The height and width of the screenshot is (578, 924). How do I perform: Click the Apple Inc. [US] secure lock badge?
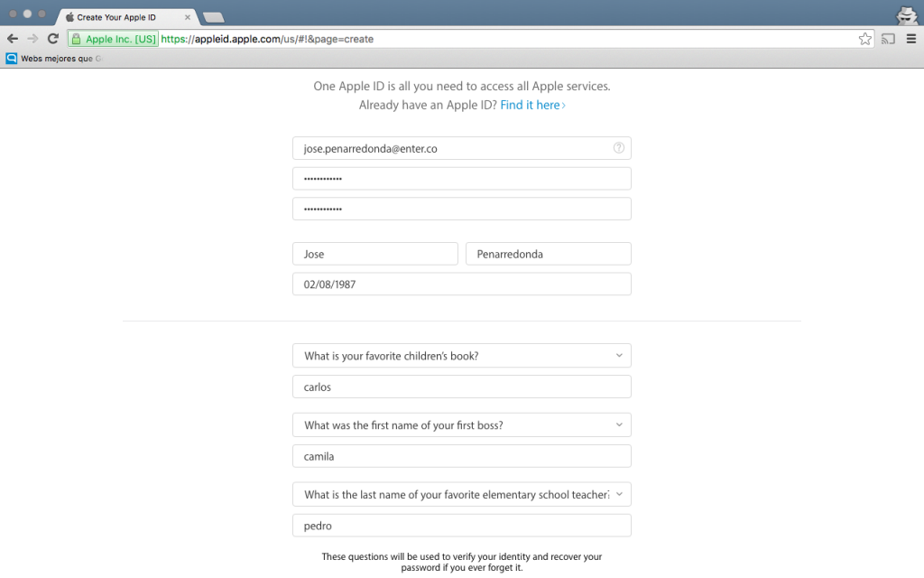coord(114,39)
